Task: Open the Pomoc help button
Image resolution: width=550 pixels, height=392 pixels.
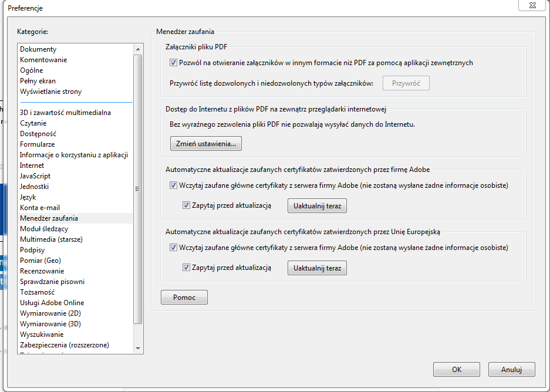Action: pos(184,298)
